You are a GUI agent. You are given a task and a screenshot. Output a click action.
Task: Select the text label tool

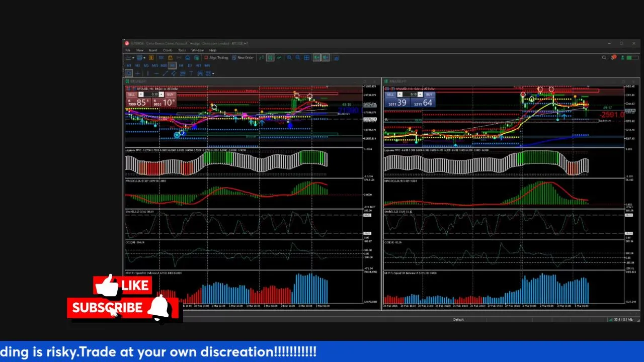click(x=191, y=73)
